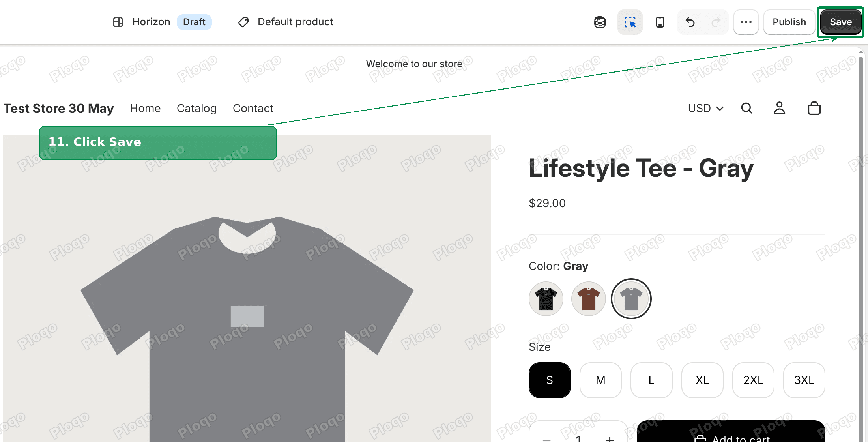The image size is (868, 442).
Task: Select the gray tee color swatch
Action: [x=631, y=299]
